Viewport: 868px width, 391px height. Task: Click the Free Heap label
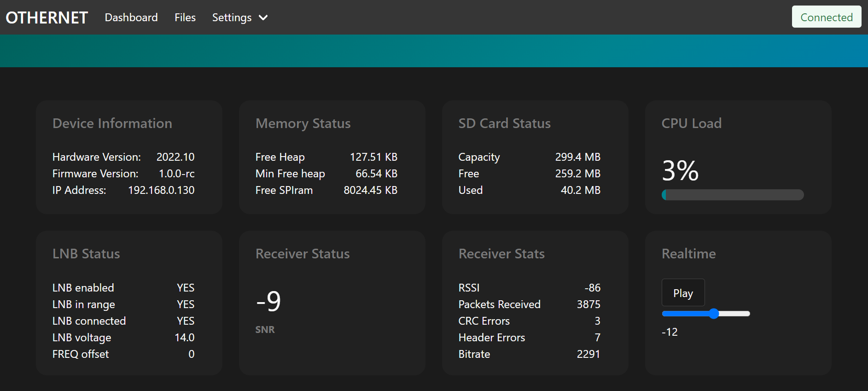click(280, 157)
